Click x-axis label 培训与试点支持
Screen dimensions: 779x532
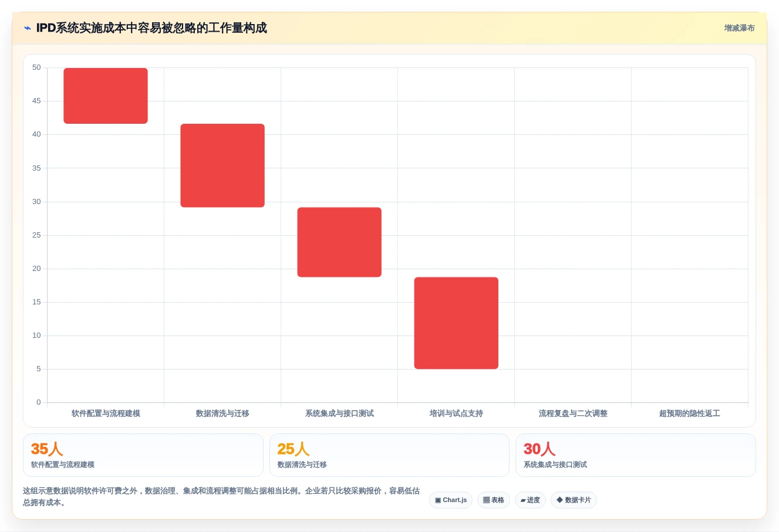click(456, 414)
